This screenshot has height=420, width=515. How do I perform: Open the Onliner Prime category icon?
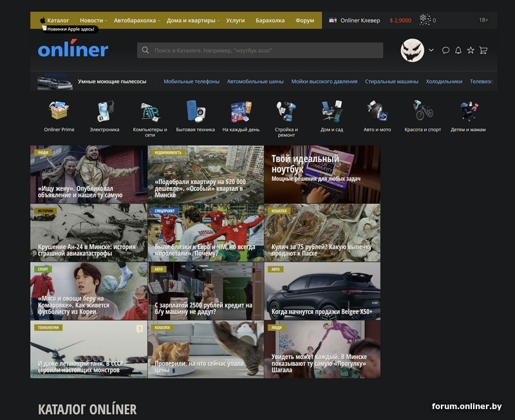(59, 111)
